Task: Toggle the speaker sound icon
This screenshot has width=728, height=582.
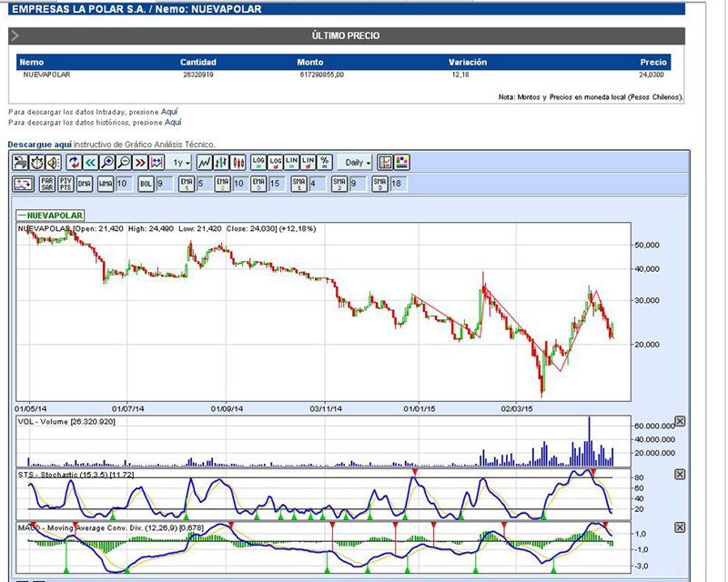Action: click(x=54, y=163)
